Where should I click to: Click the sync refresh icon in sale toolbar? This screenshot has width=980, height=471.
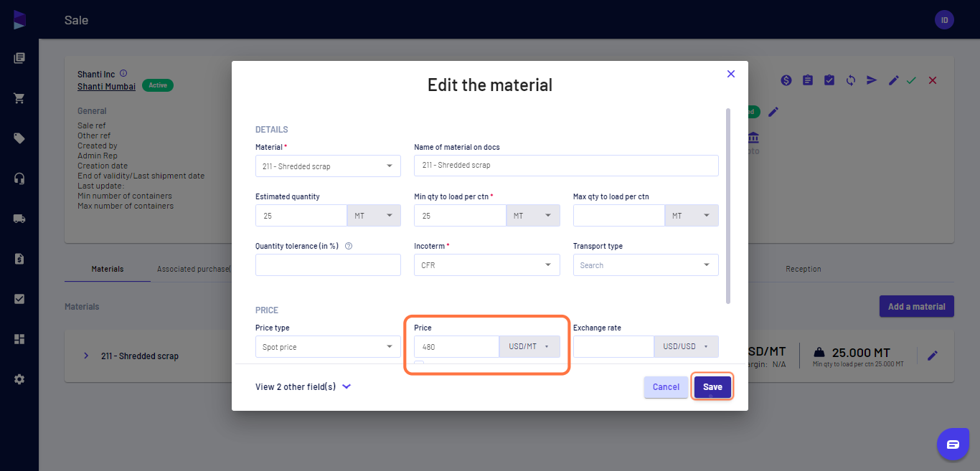[x=851, y=80]
